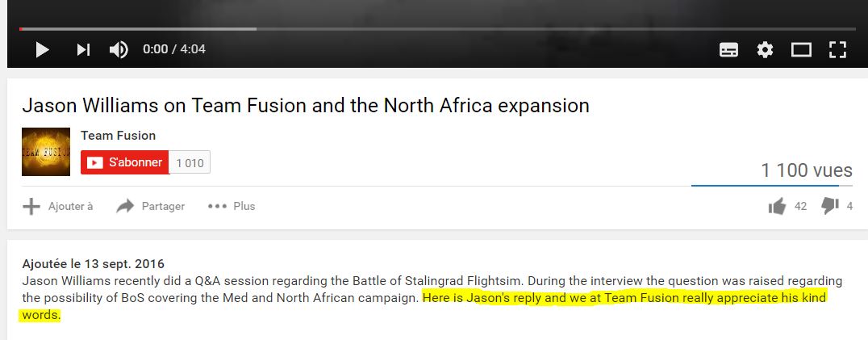Screen dimensions: 868x340
Task: Mute the video volume
Action: coord(119,49)
